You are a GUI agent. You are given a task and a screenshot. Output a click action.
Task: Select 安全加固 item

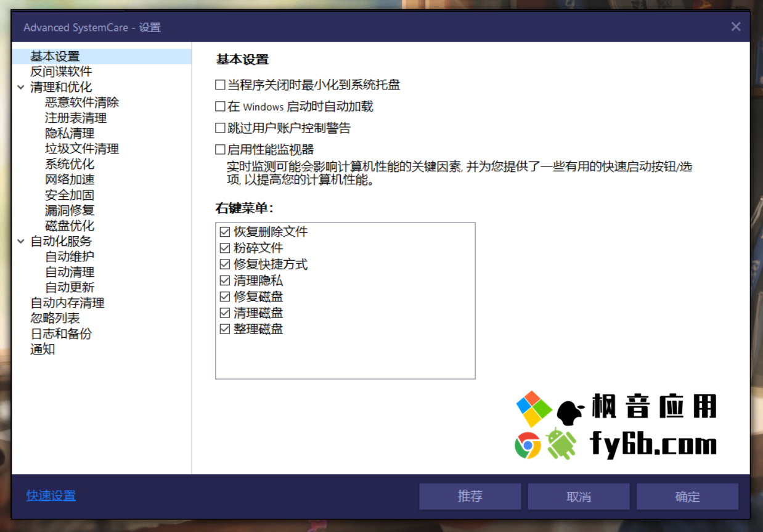(70, 195)
